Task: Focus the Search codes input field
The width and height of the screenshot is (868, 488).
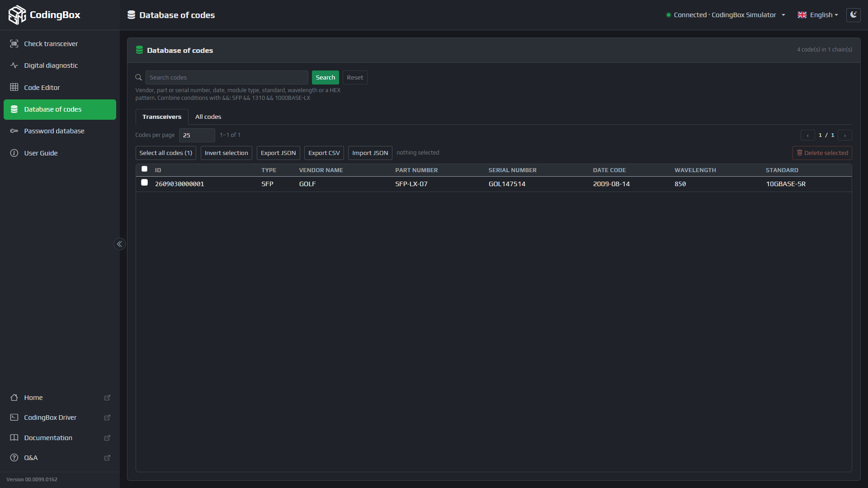Action: [x=227, y=78]
